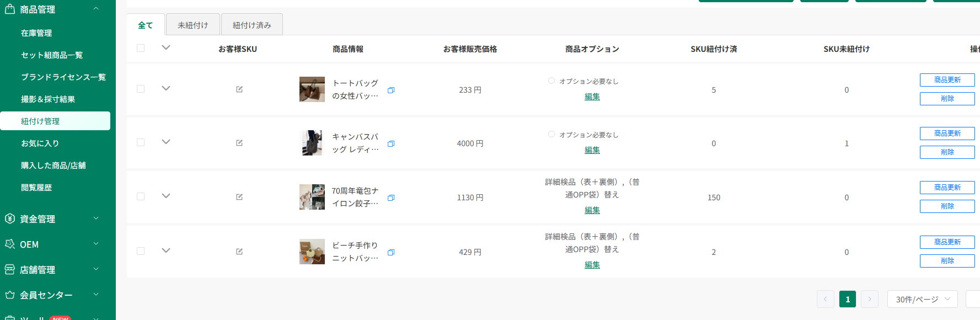Go to previous page arrow
Screen dimensions: 980x320
826,299
